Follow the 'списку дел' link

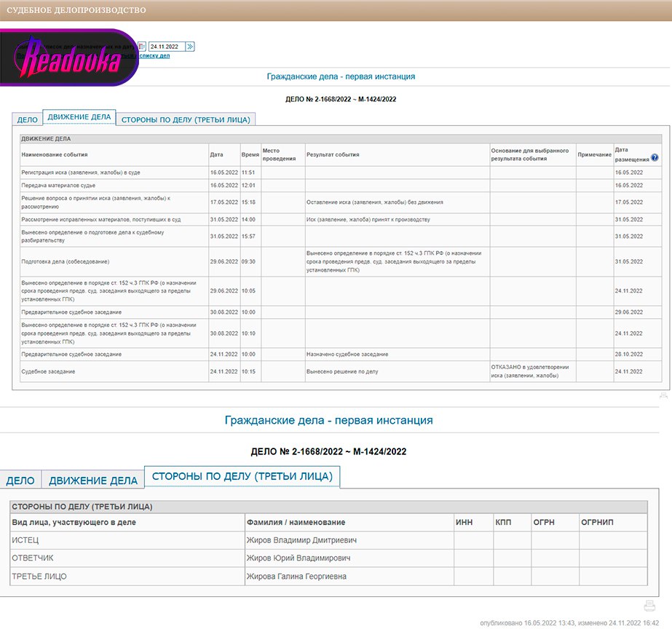(155, 56)
